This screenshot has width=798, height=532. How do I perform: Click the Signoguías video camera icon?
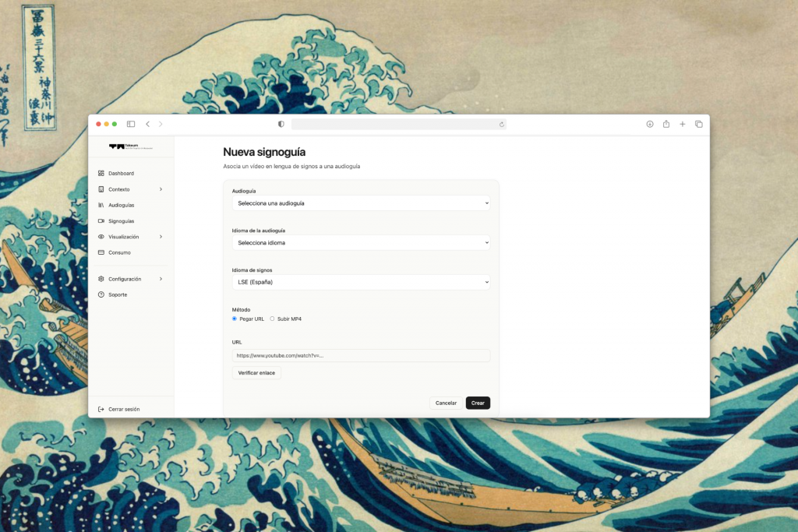[x=101, y=220]
